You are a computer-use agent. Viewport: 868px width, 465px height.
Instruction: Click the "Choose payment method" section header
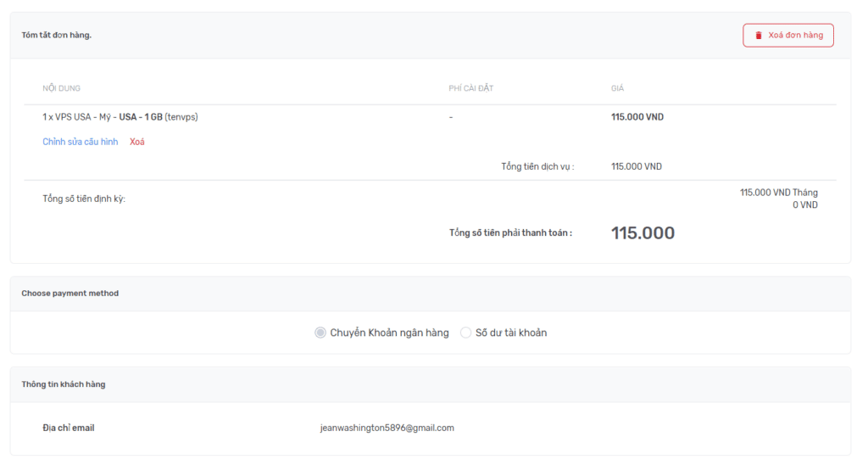(70, 294)
